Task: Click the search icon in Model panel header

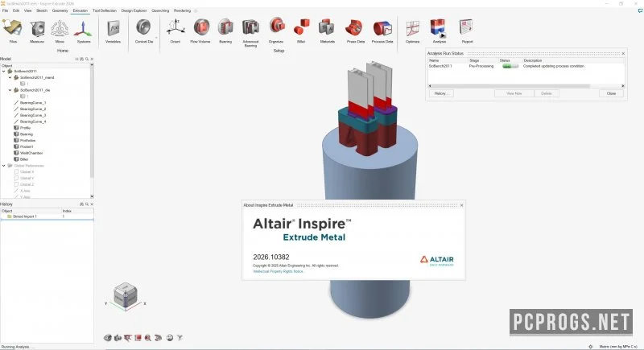Action: (x=87, y=59)
